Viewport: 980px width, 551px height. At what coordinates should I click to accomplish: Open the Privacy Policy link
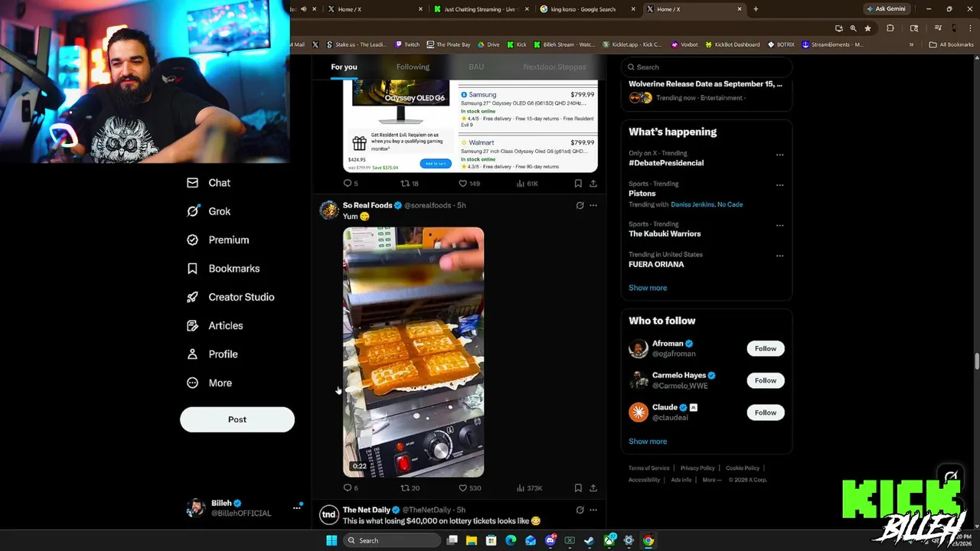coord(697,468)
